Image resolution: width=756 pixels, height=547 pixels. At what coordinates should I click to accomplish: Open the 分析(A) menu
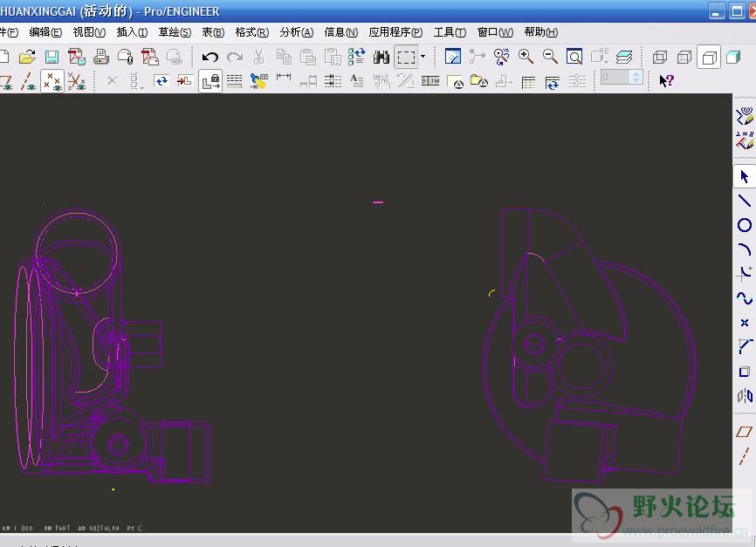point(296,32)
